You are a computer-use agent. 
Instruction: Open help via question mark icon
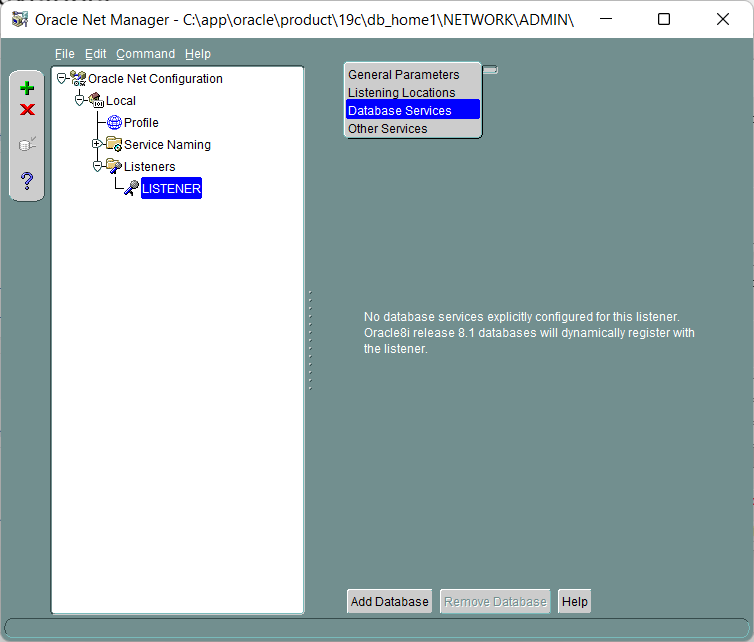[x=27, y=181]
